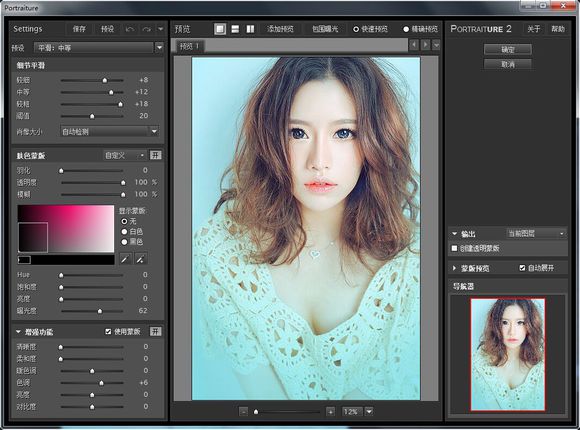Click the redo arrow in Settings
The width and height of the screenshot is (580, 430).
click(x=146, y=29)
